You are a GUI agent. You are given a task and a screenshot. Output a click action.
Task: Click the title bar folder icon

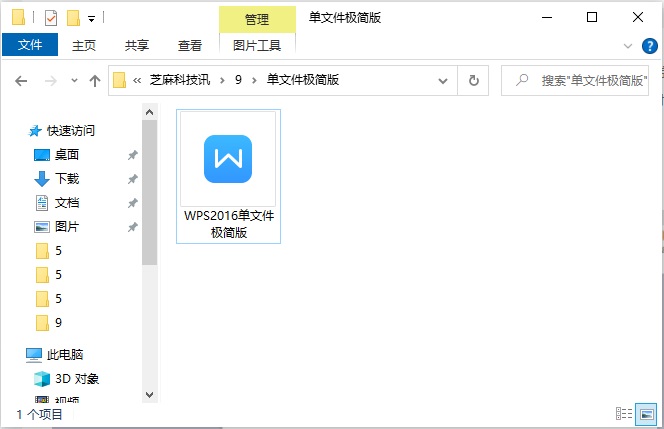[18, 17]
